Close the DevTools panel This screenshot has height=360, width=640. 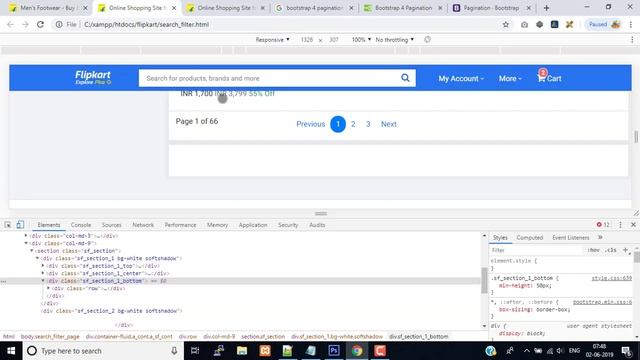(x=633, y=225)
